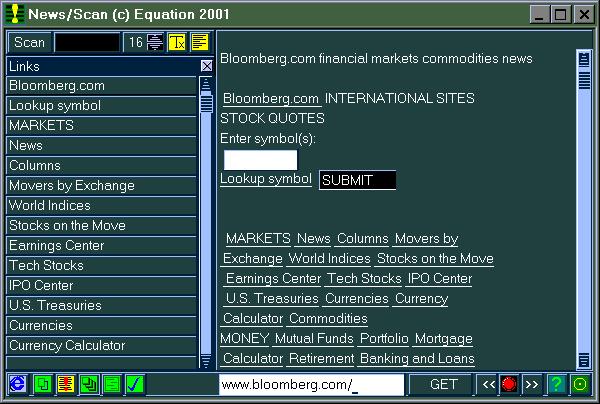Select Bloomberg.com in the Links list

pyautogui.click(x=101, y=86)
